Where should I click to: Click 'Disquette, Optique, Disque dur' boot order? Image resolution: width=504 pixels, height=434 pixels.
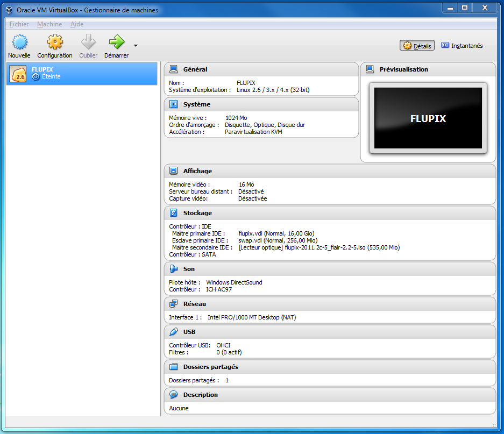click(x=265, y=125)
